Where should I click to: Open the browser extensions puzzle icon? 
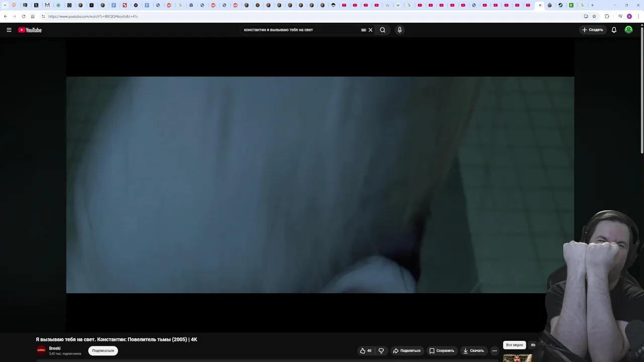tap(607, 17)
